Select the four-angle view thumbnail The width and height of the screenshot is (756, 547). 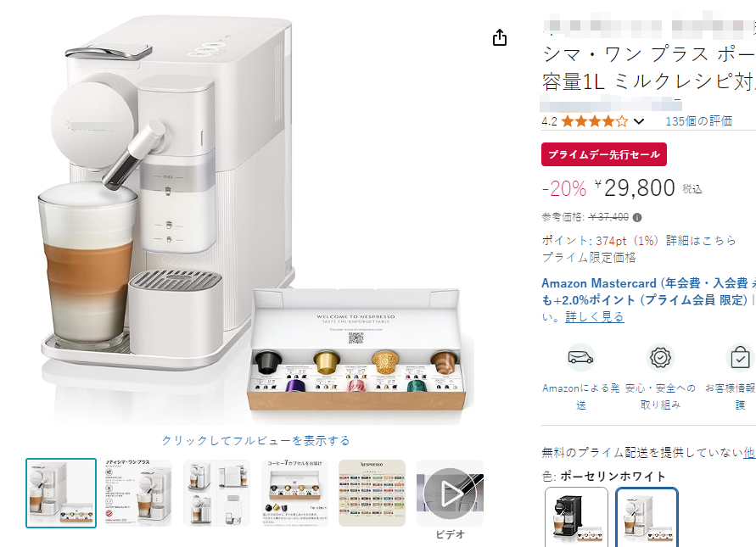[216, 493]
